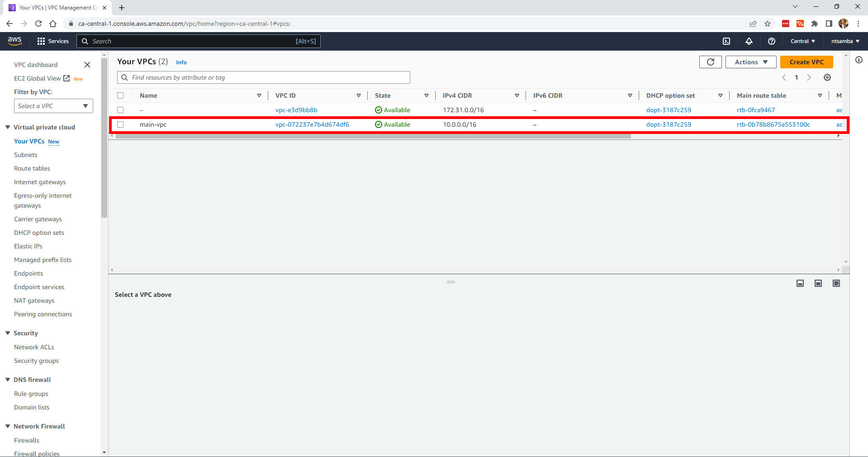Maximize the details split panel

pyautogui.click(x=836, y=283)
